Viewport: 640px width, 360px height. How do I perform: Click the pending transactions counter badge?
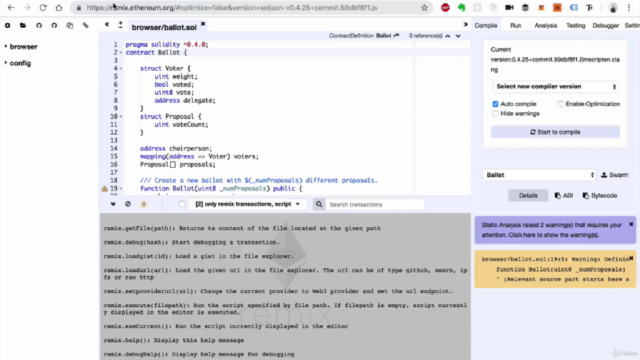[143, 204]
